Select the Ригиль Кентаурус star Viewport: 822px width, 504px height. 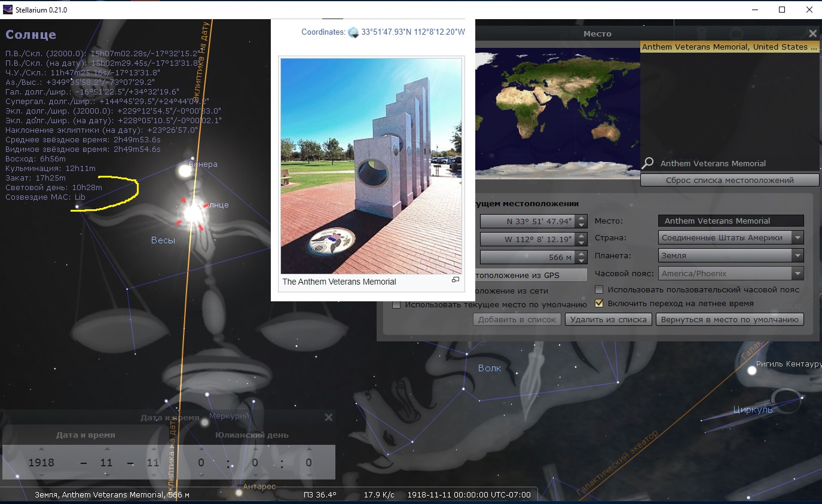[x=752, y=370]
